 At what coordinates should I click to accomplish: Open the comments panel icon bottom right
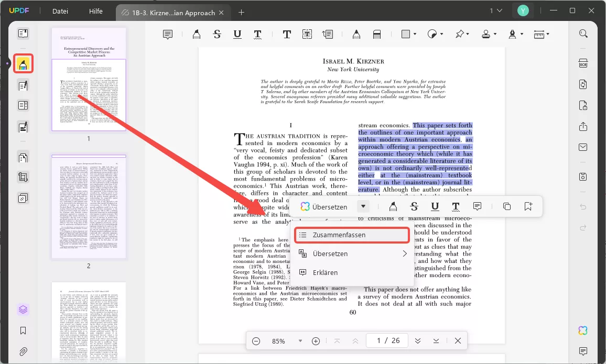[583, 351]
